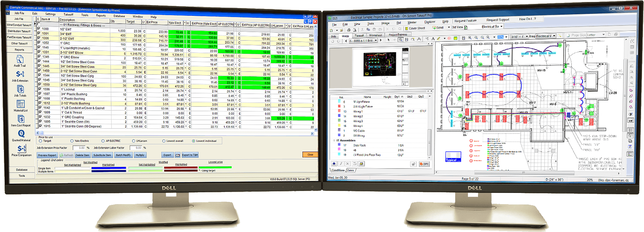The image size is (644, 232).
Task: Open the Price Comparison icon
Action: coord(22,148)
